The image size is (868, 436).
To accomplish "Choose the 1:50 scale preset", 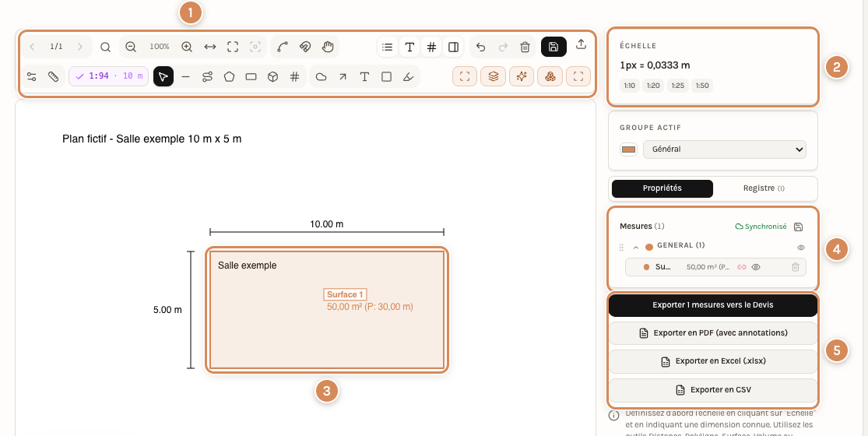I will tap(702, 86).
